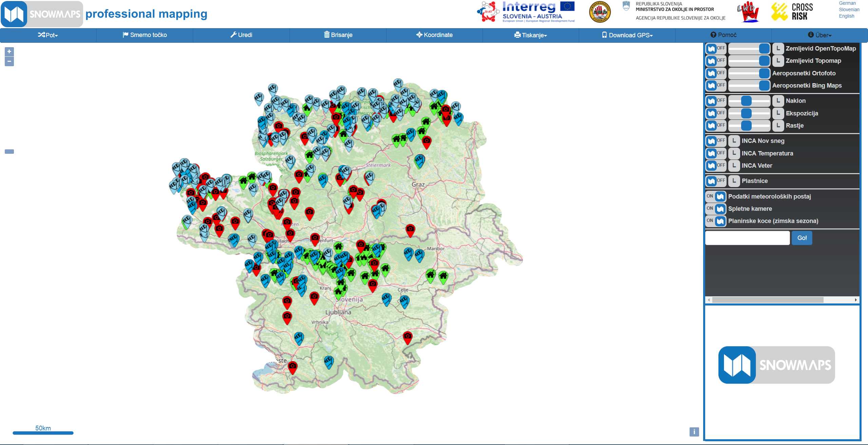868x445 pixels.
Task: Click the map zoom in plus button
Action: 9,52
